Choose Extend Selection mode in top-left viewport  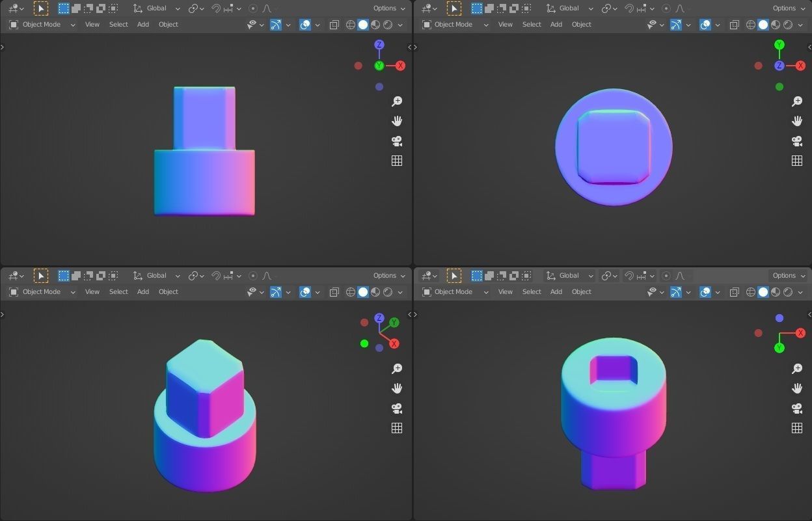pyautogui.click(x=76, y=8)
